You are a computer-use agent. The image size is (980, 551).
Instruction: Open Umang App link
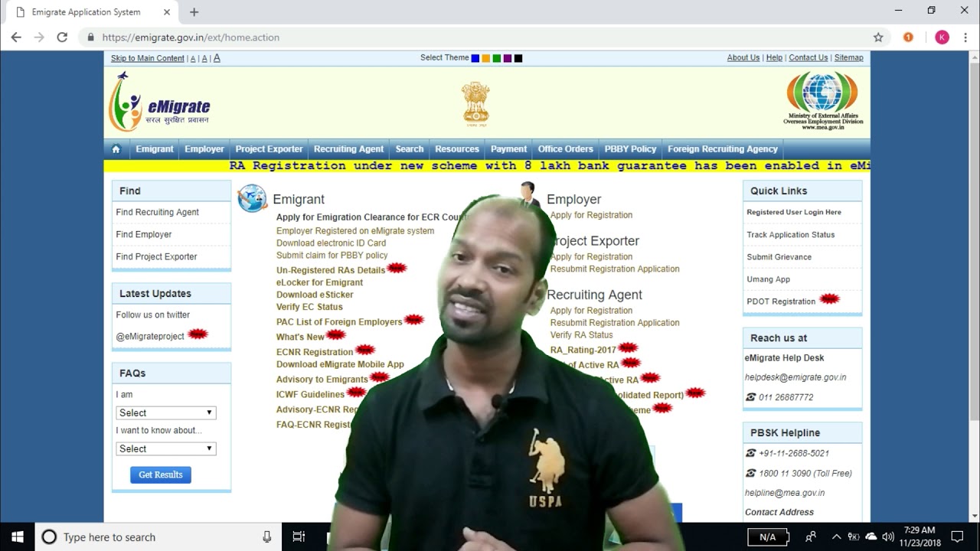(769, 279)
